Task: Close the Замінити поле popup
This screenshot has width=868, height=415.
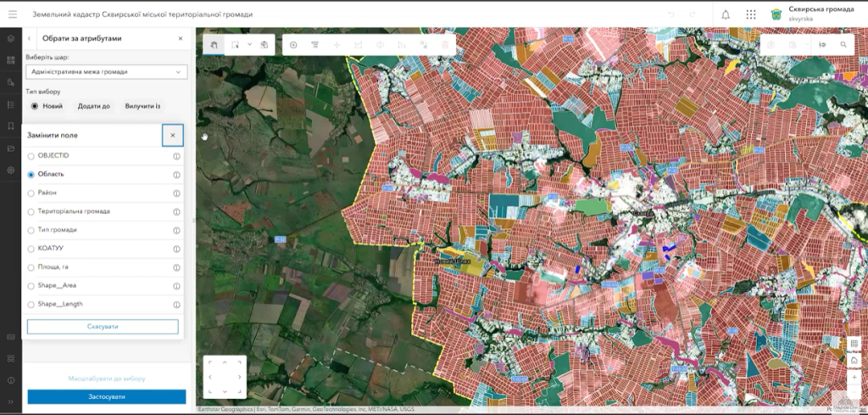Action: coord(172,135)
